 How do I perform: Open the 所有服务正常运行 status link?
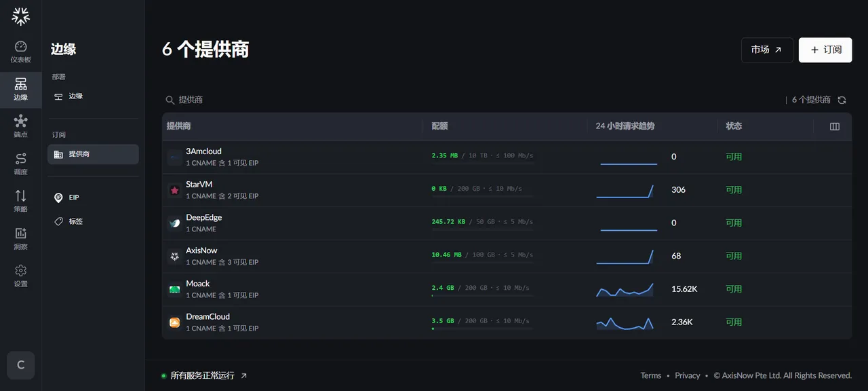tap(204, 375)
